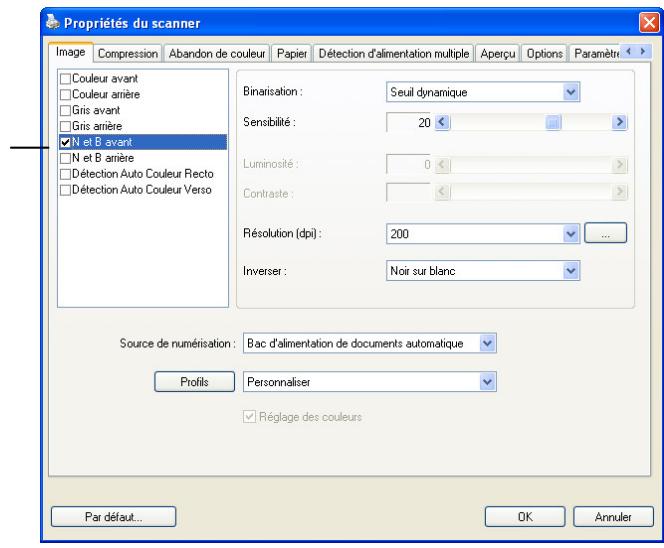Open custom resolution with the ... button

(x=606, y=233)
